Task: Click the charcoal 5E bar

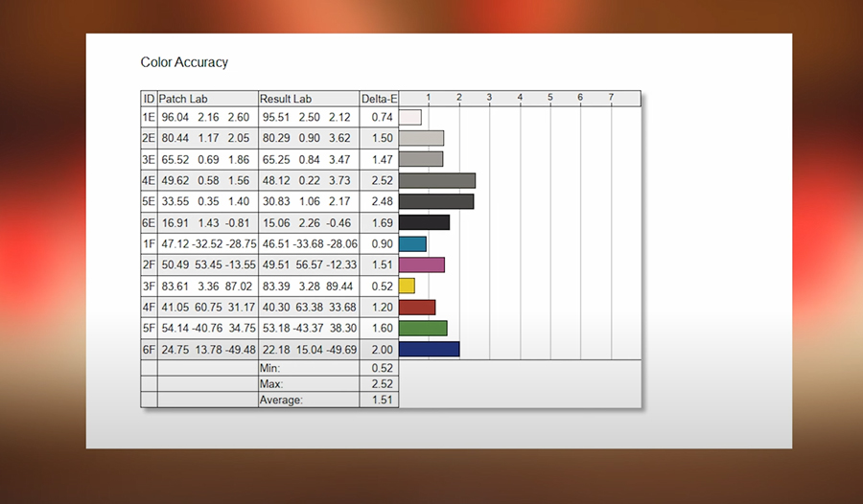Action: pos(436,201)
